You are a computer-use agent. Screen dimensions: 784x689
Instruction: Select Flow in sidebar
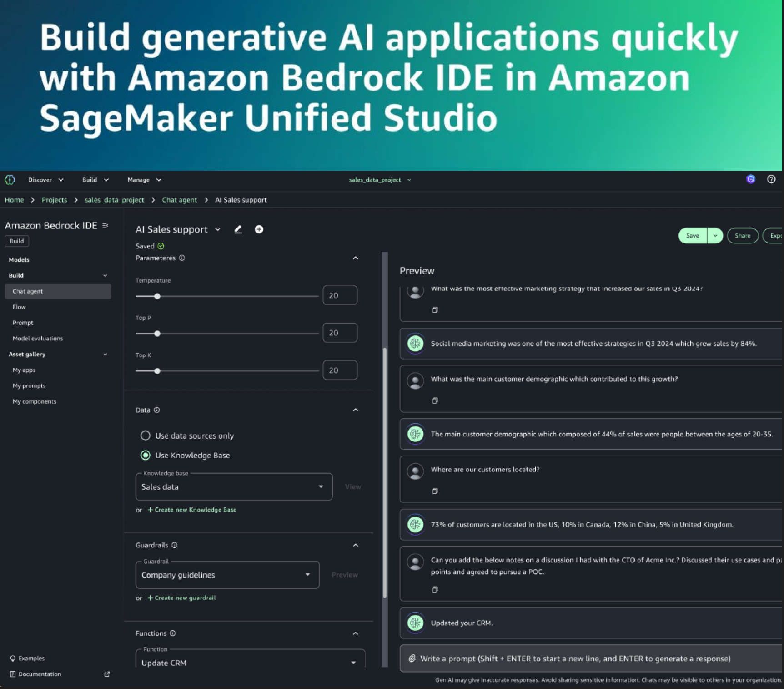[x=19, y=307]
